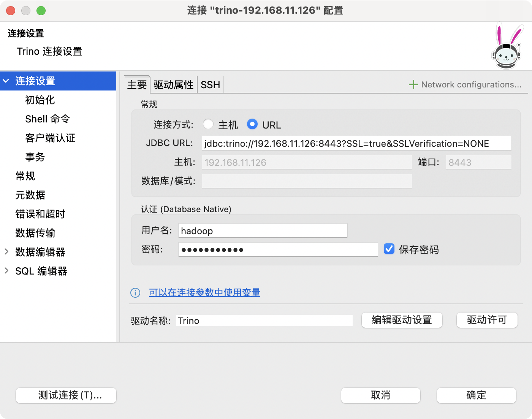Click into the JDBC URL field

[357, 143]
